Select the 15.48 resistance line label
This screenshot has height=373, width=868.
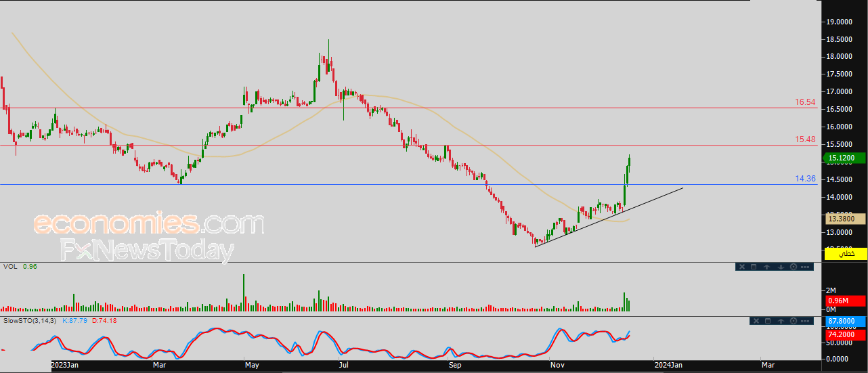805,140
